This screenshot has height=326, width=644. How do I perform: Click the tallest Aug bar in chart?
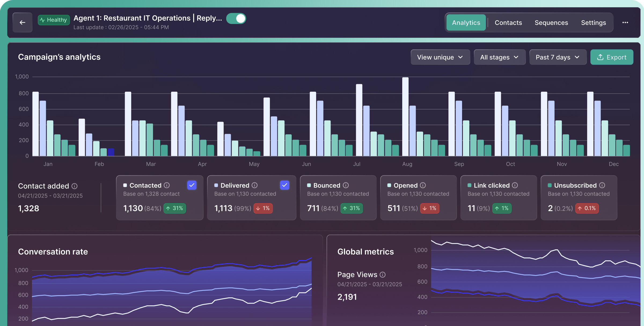click(405, 116)
